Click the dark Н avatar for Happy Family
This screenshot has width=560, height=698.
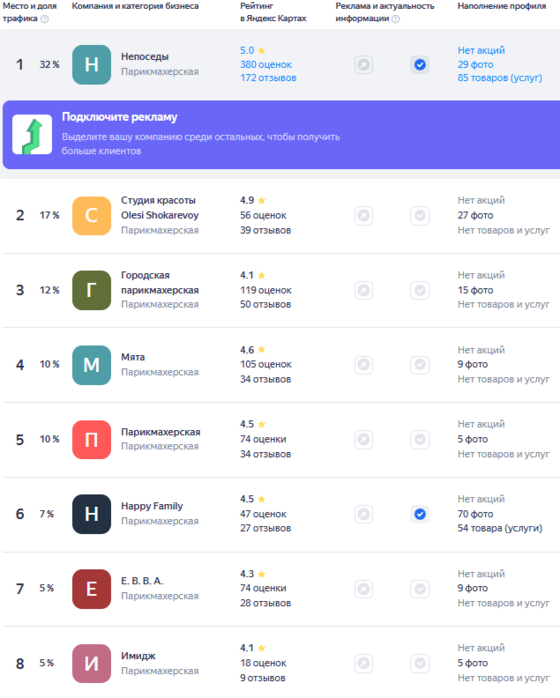click(x=91, y=514)
